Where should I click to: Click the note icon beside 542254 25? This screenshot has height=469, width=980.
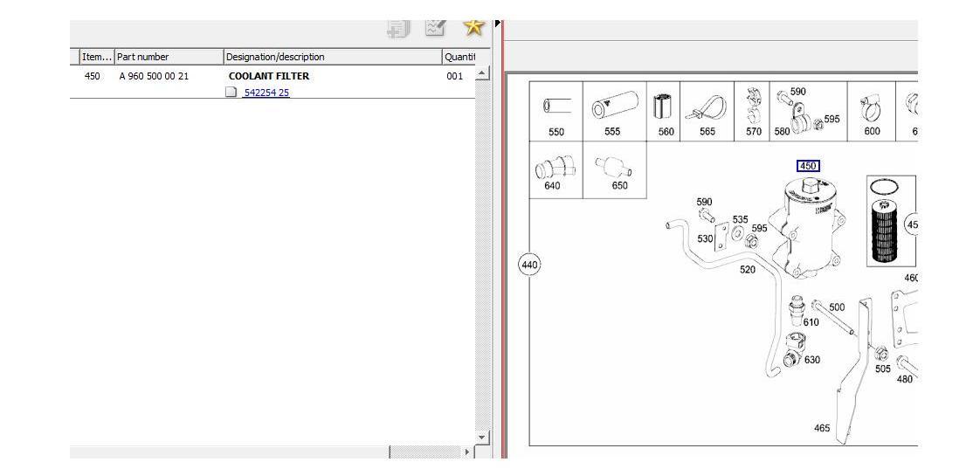click(x=231, y=93)
